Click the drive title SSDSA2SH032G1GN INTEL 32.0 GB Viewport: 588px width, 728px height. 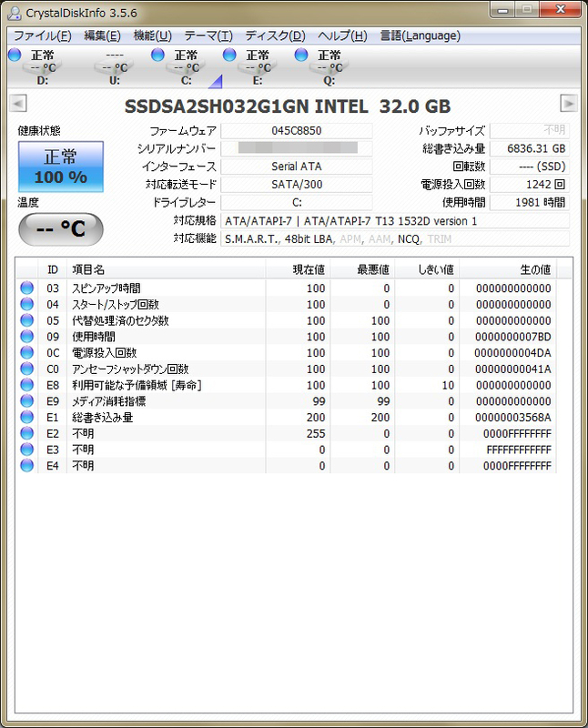coord(288,106)
